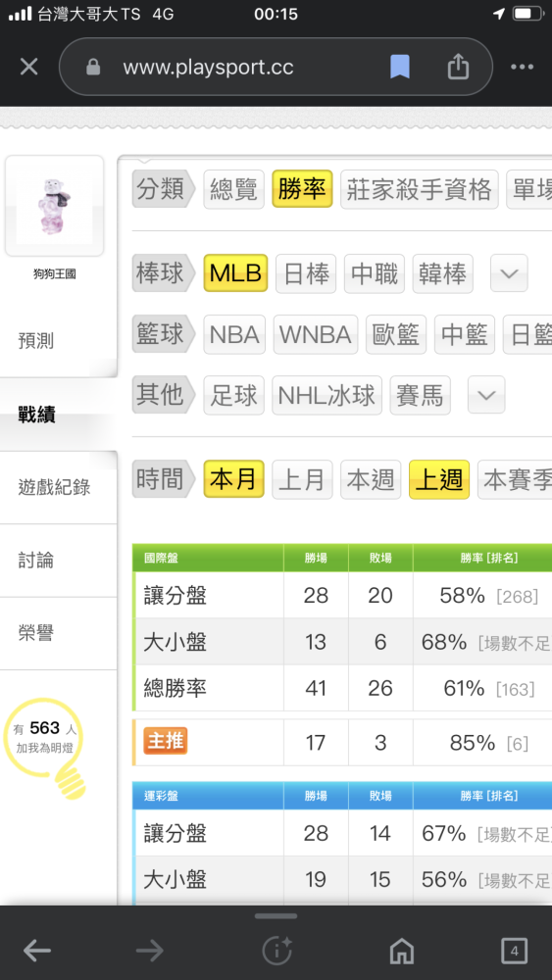Image resolution: width=552 pixels, height=980 pixels.
Task: Tap the bottom sheet drag handle
Action: click(276, 916)
